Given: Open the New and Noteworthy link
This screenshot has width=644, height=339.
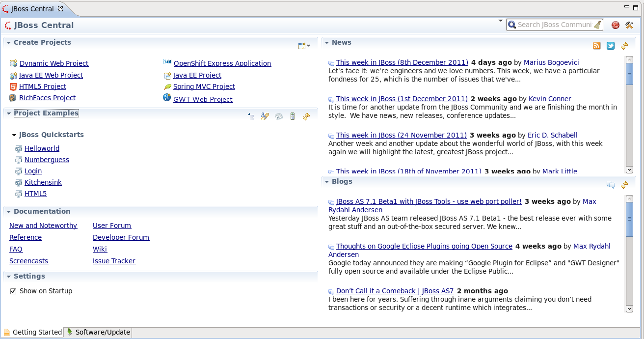Looking at the screenshot, I should [43, 226].
